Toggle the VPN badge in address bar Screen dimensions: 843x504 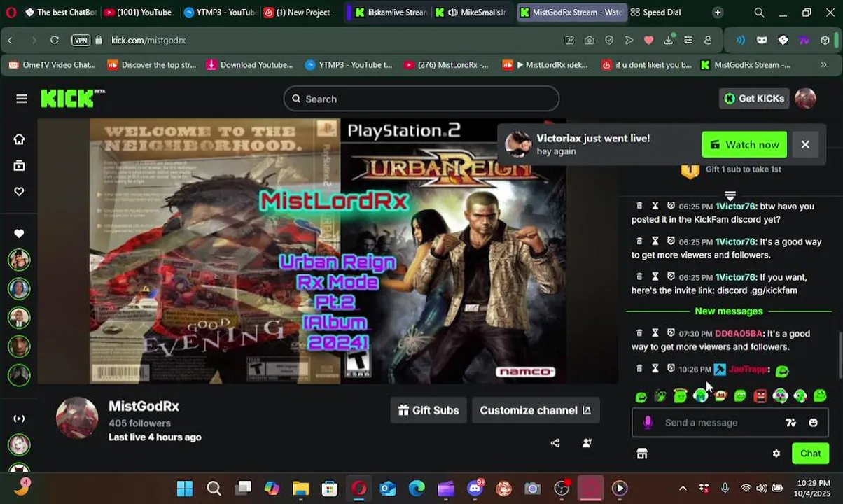pos(81,41)
